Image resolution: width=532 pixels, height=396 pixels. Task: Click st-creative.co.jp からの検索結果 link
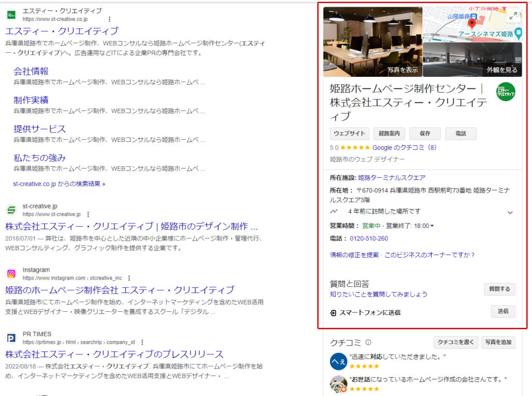59,184
